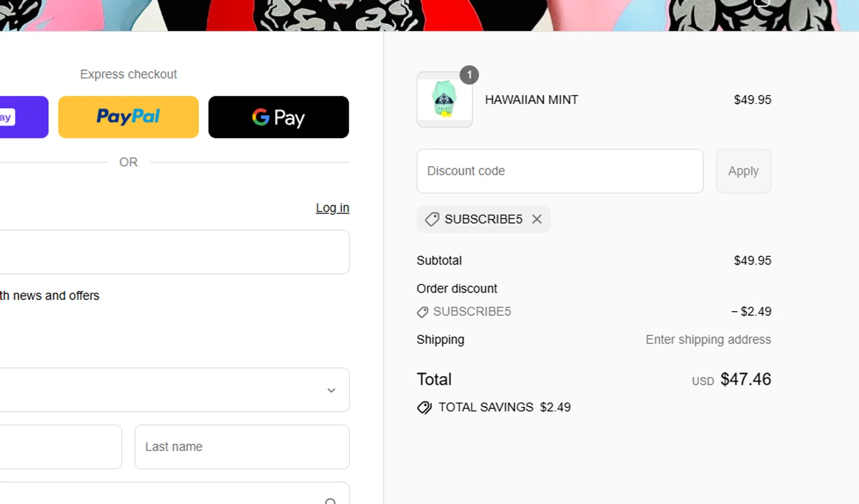859x504 pixels.
Task: Click TOTAL SAVINGS $2.49 text
Action: tap(505, 407)
